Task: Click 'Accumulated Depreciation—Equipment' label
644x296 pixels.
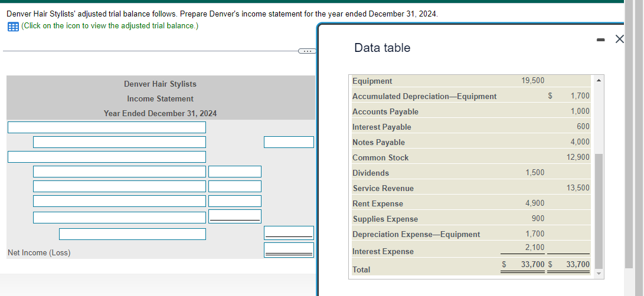Action: click(x=424, y=97)
